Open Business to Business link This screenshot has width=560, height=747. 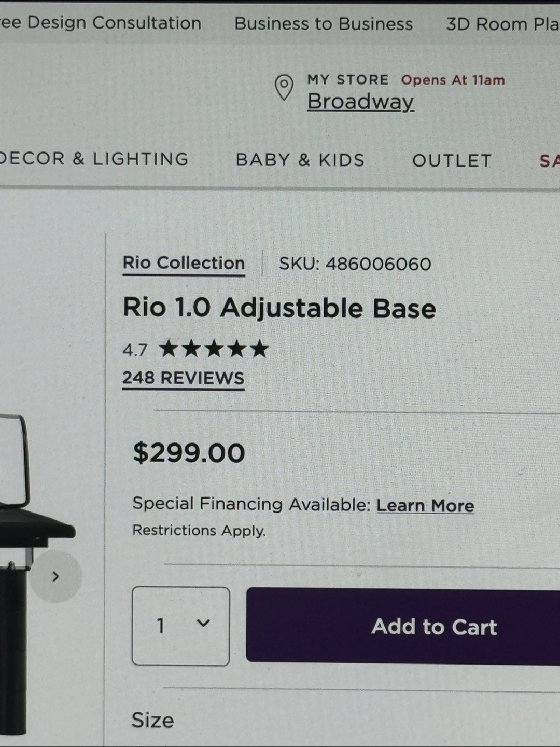[x=324, y=24]
